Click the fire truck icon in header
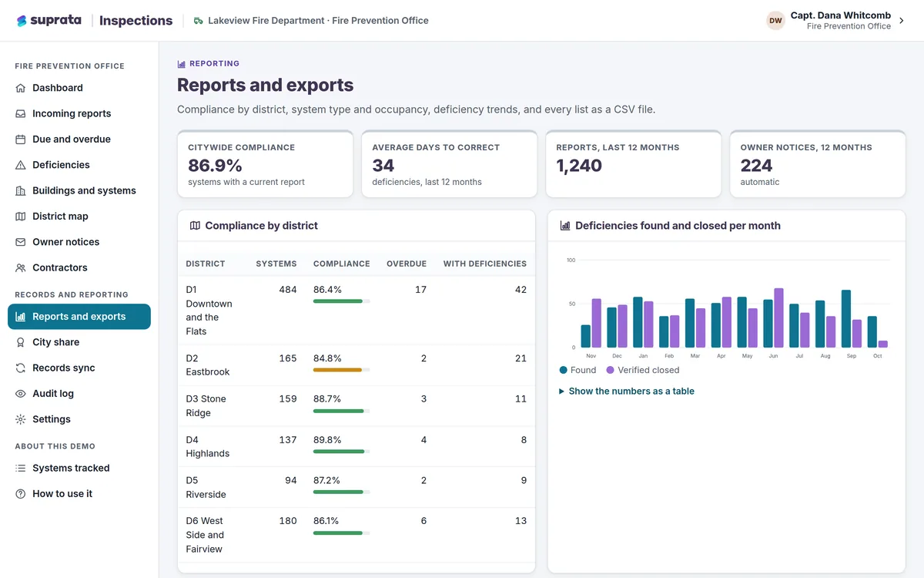Viewport: 924px width, 578px height. 198,21
